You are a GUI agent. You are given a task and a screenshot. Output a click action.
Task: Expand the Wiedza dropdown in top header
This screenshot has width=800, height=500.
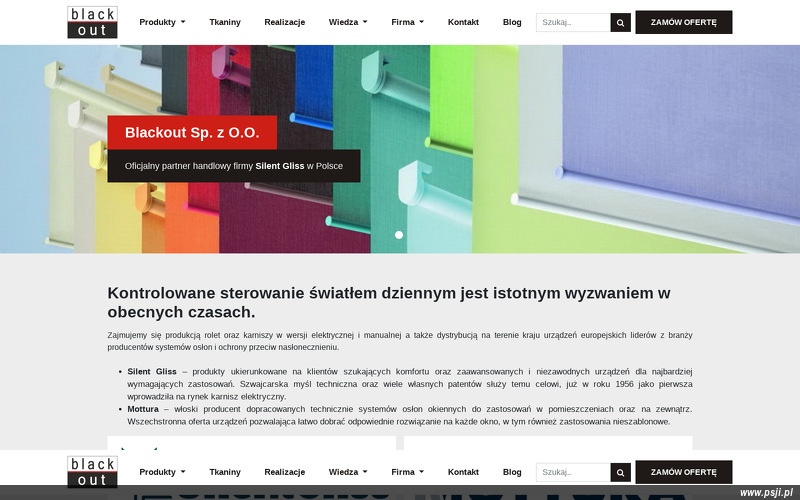[348, 22]
